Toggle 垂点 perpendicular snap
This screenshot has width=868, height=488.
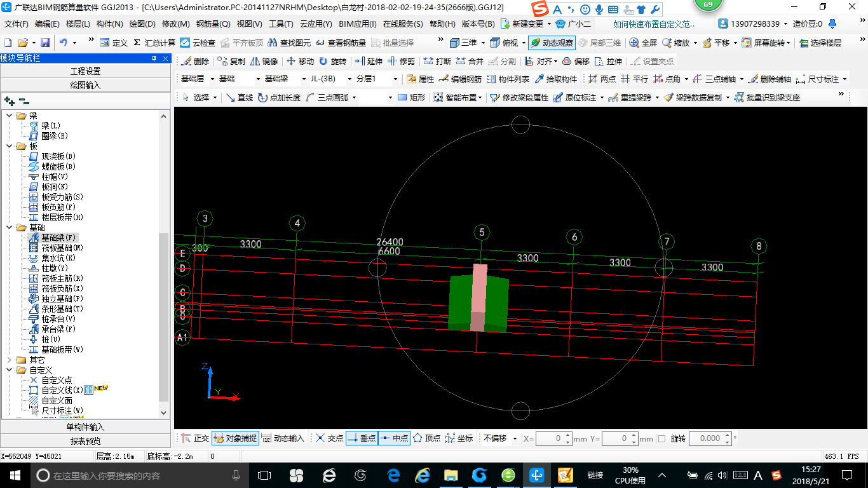coord(362,438)
